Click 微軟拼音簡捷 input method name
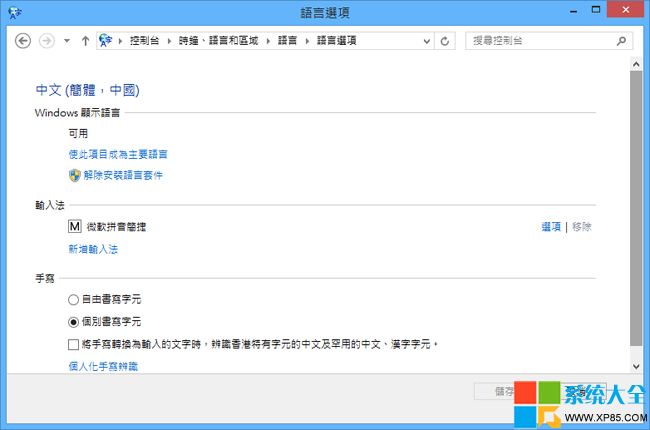Screen dimensions: 650x430 [116, 227]
